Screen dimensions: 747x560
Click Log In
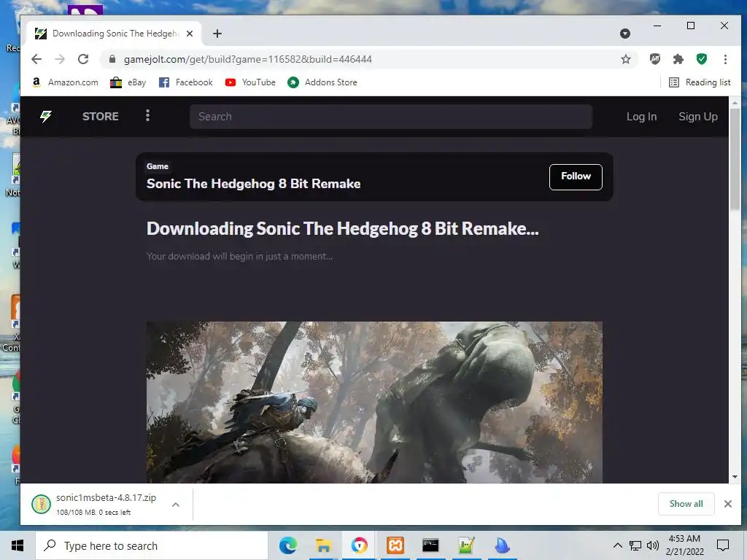click(641, 117)
